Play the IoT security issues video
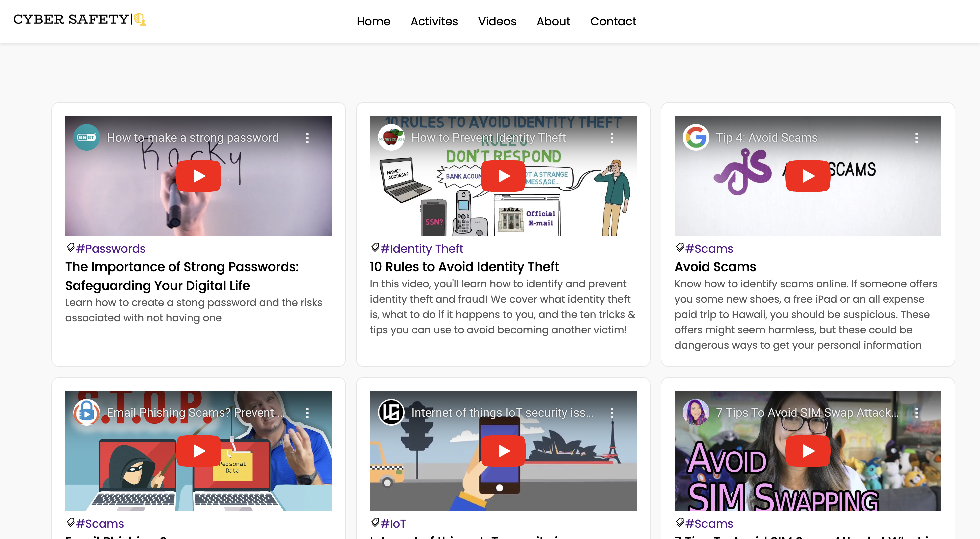This screenshot has height=539, width=980. (503, 451)
